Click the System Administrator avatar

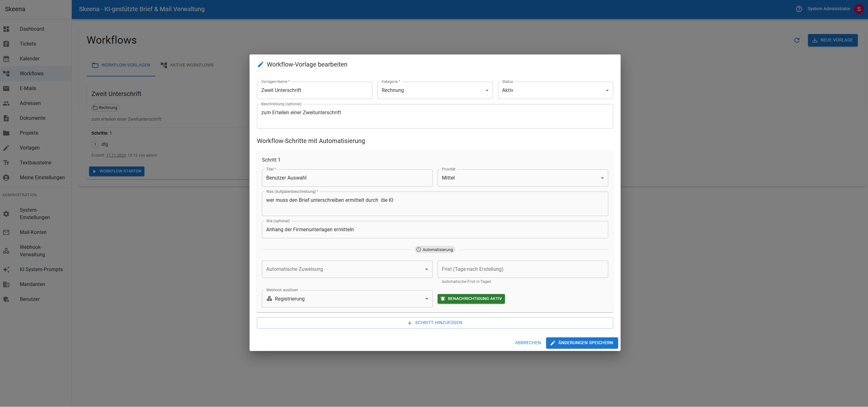pos(858,9)
